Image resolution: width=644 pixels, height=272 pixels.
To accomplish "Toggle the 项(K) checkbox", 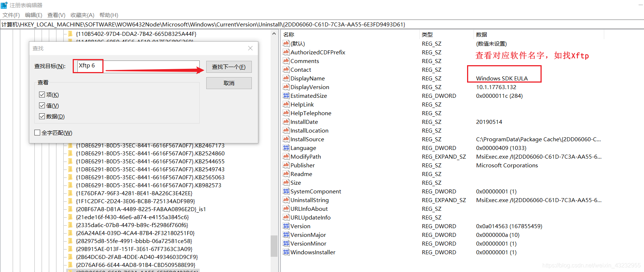I will coord(42,95).
